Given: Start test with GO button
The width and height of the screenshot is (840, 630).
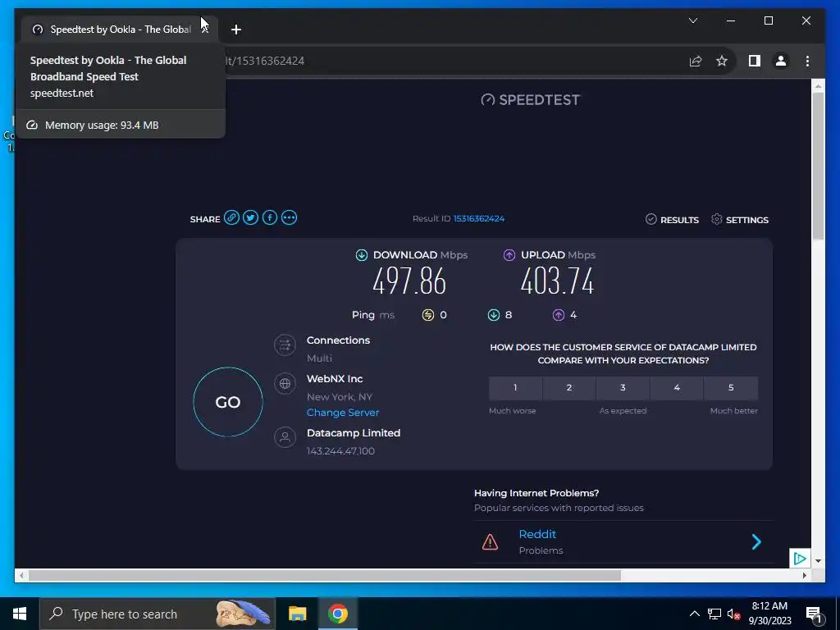Looking at the screenshot, I should (228, 402).
